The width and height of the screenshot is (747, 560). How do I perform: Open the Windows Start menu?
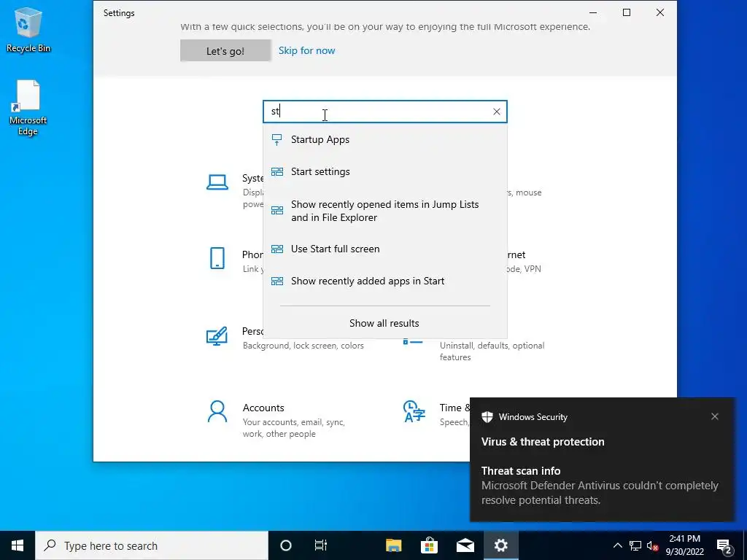pyautogui.click(x=18, y=545)
